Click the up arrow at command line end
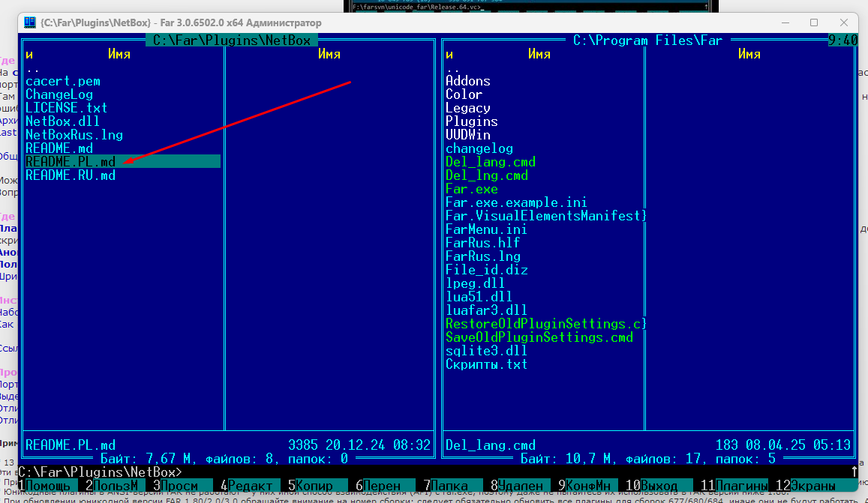 [854, 472]
